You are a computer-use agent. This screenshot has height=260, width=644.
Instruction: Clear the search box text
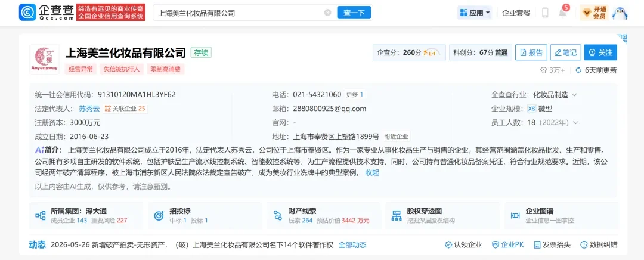tap(328, 13)
